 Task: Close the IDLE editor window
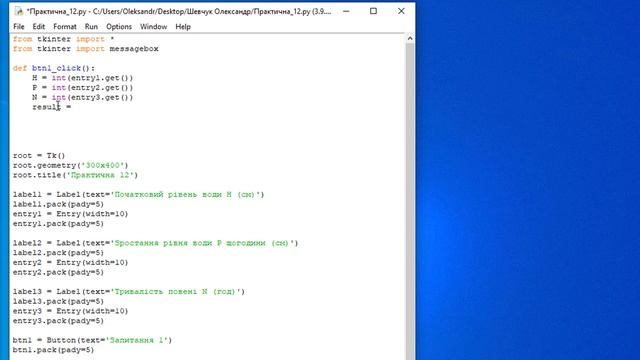click(401, 11)
